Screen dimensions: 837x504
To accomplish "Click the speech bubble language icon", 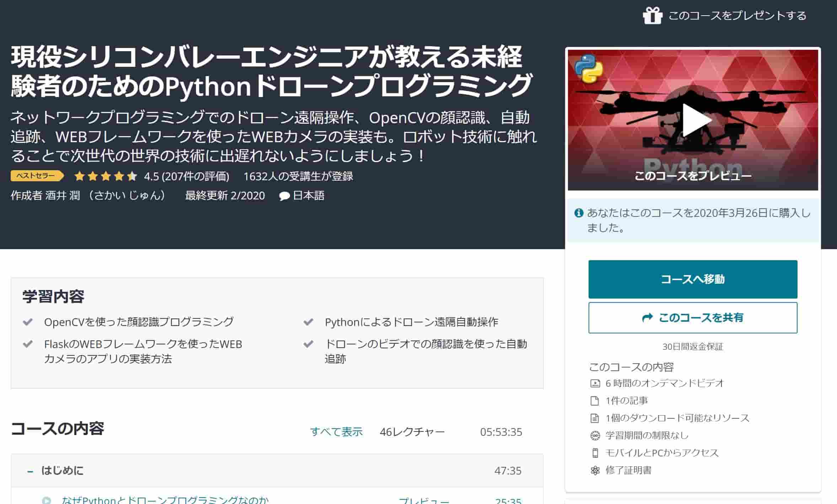I will click(284, 196).
